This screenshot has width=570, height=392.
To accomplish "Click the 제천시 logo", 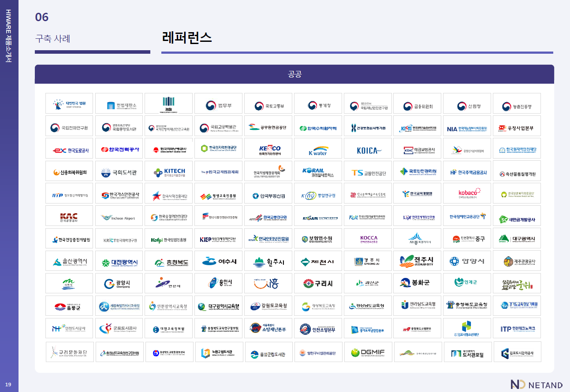I will (318, 261).
